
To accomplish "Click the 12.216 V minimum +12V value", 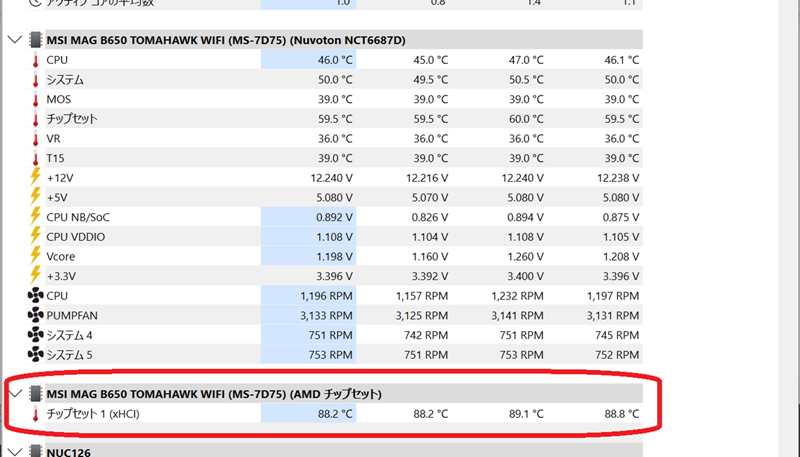I will pos(427,178).
